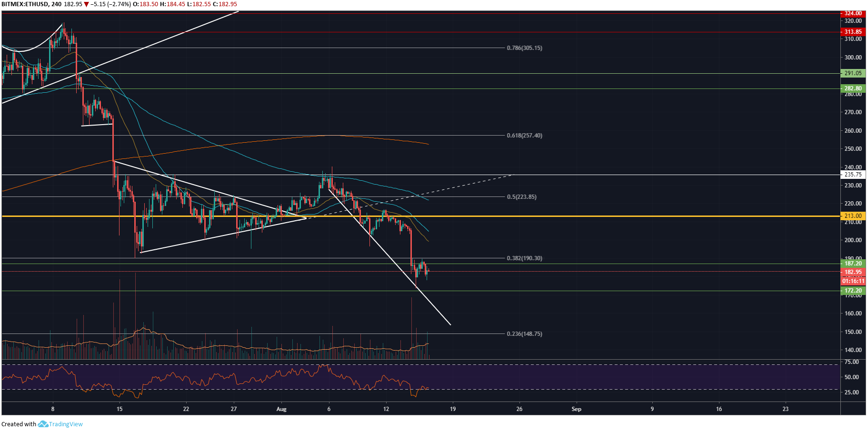Click the TradingView cloud logo icon

tap(43, 424)
